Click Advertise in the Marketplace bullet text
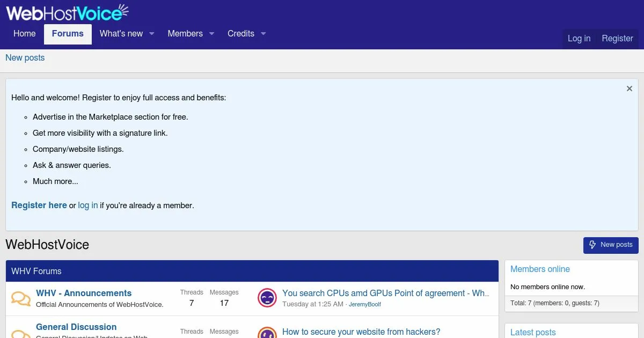Screen dimensions: 644x338 tap(111, 117)
